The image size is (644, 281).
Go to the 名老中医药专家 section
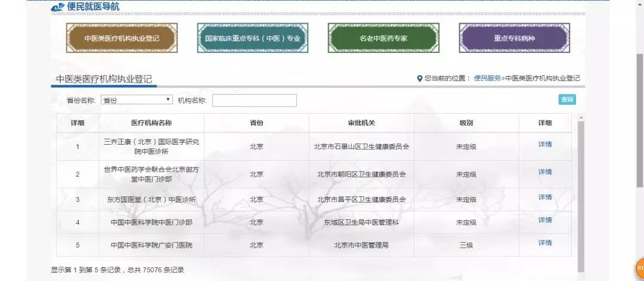coord(383,38)
